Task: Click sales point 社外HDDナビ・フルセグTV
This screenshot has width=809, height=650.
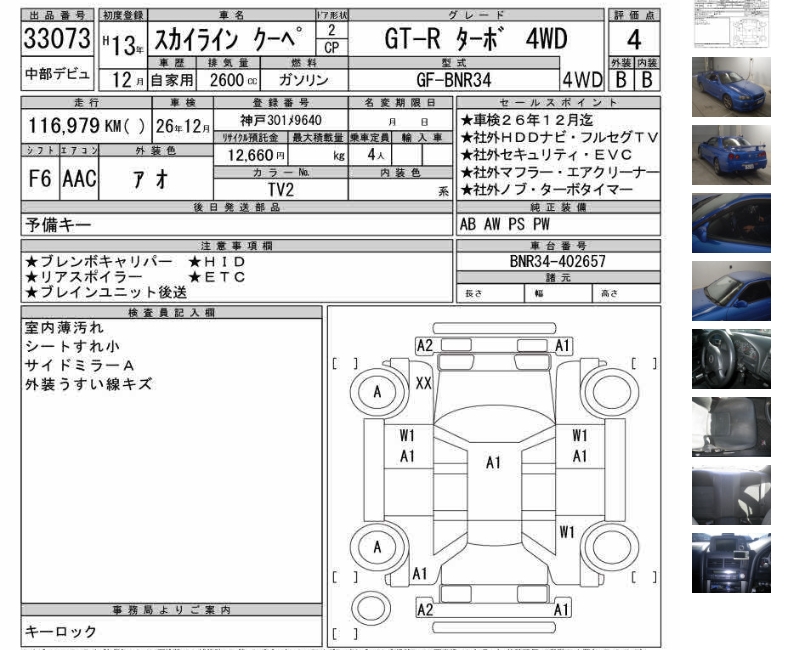Action: pos(559,138)
